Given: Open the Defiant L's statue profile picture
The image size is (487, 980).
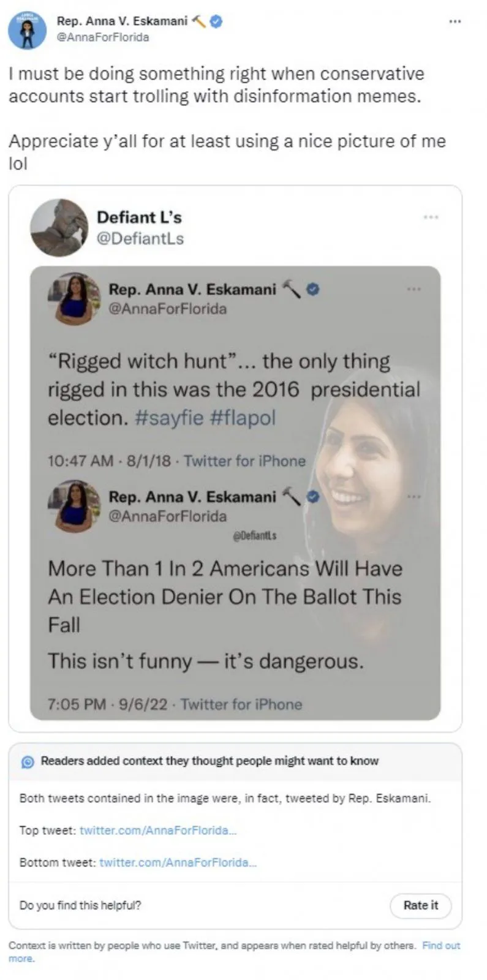Looking at the screenshot, I should point(59,227).
